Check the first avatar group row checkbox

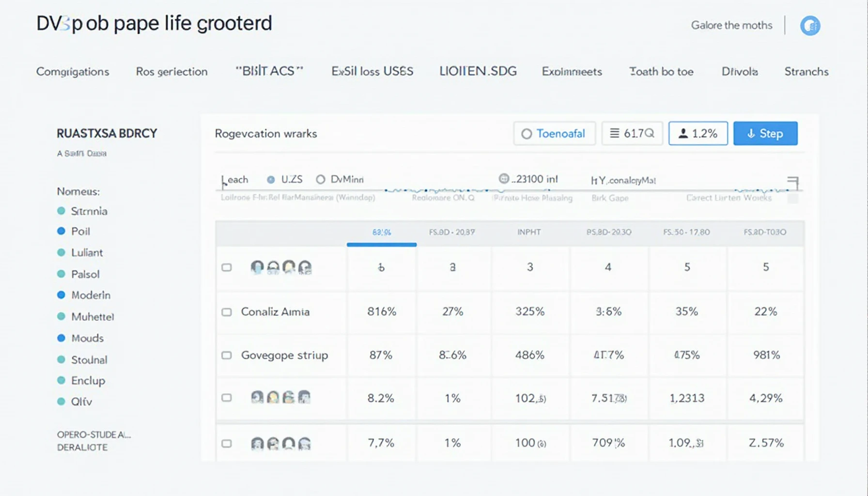tap(227, 267)
